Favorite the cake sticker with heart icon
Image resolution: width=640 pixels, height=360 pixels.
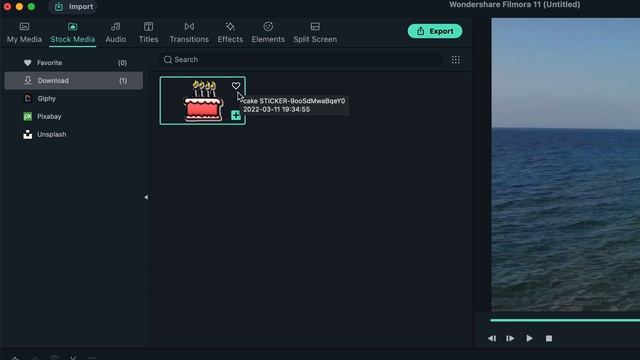coord(236,86)
